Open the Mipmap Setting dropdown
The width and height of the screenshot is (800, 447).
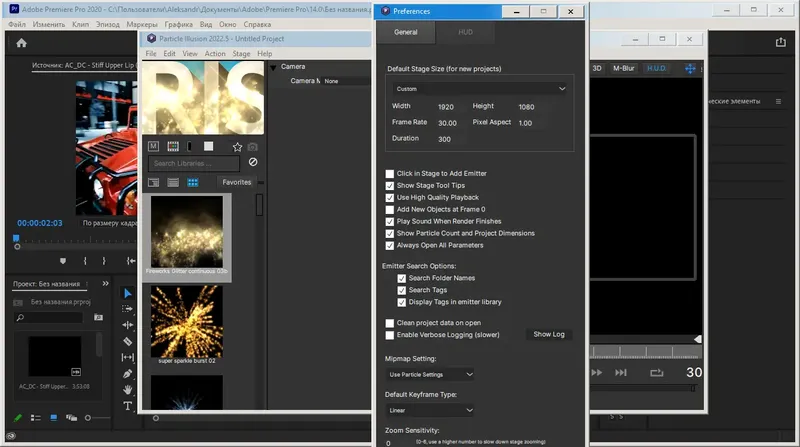click(x=432, y=374)
